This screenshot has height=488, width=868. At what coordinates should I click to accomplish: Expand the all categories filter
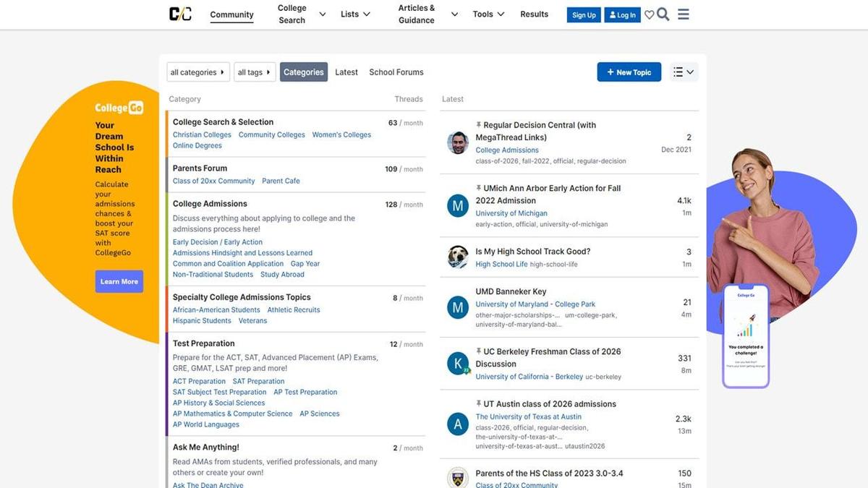[x=197, y=72]
